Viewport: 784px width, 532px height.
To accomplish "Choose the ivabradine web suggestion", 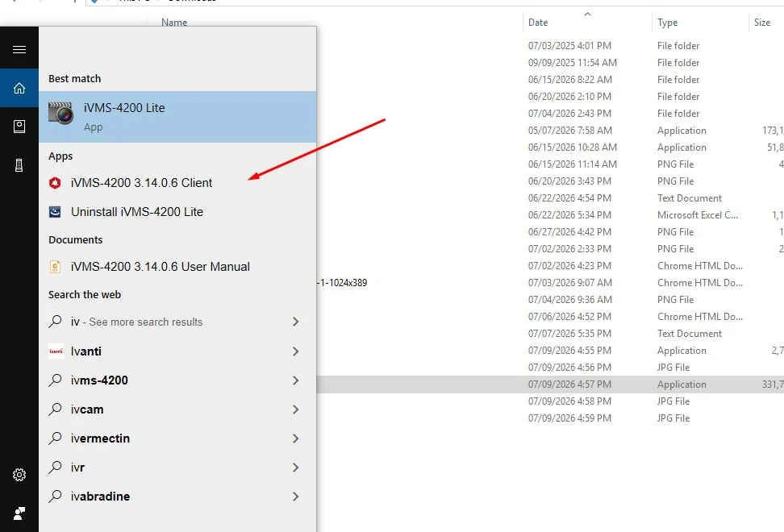I will click(x=177, y=496).
